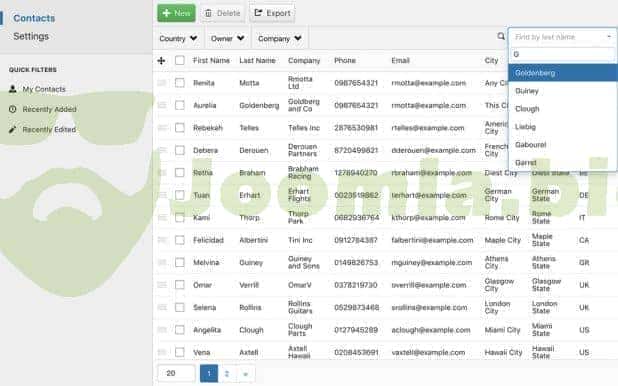Screen dimensions: 618x386
Task: Click the move/reorder cross icon in header
Action: (161, 61)
